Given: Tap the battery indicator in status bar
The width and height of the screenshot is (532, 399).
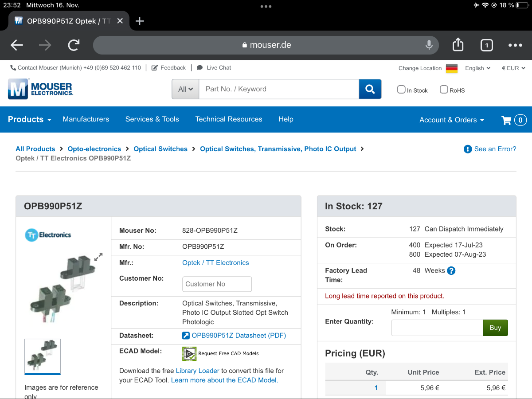Looking at the screenshot, I should pos(522,5).
